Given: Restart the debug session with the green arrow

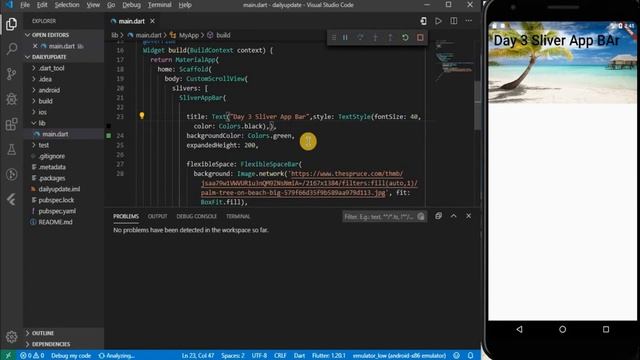Looking at the screenshot, I should point(405,38).
